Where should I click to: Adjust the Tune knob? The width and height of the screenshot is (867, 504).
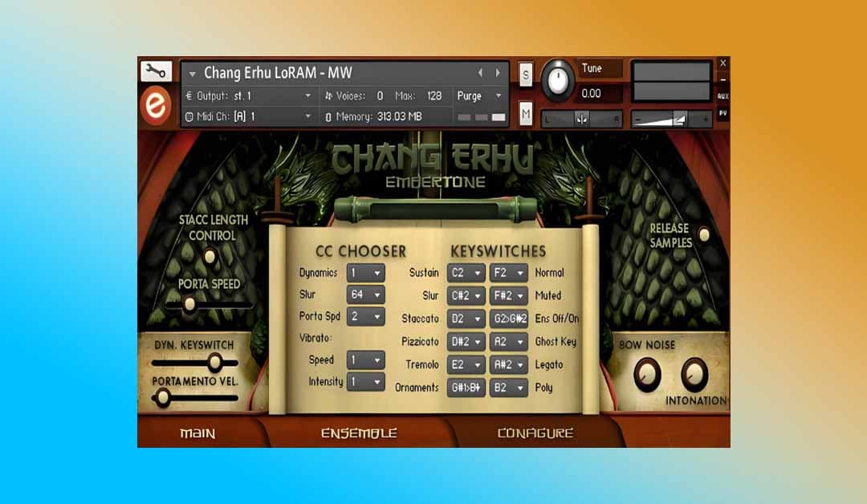[557, 81]
